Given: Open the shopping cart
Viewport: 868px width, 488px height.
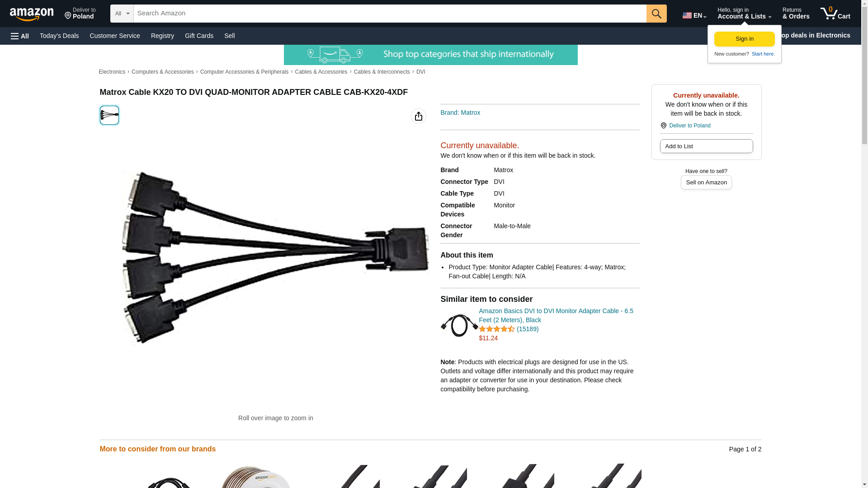Looking at the screenshot, I should [x=835, y=14].
